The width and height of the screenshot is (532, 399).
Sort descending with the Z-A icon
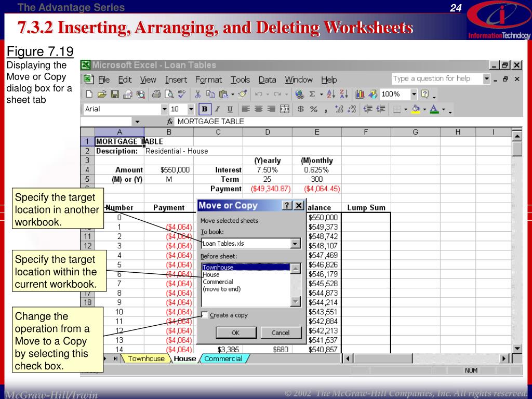pyautogui.click(x=344, y=95)
